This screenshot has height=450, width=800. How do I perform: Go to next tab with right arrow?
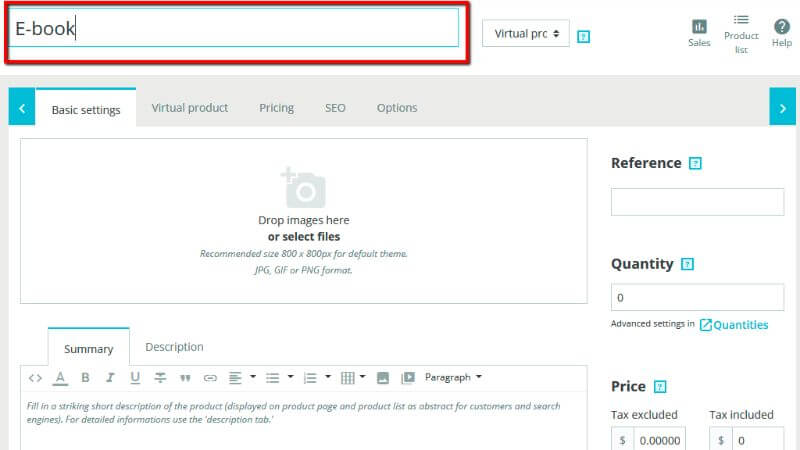click(782, 107)
